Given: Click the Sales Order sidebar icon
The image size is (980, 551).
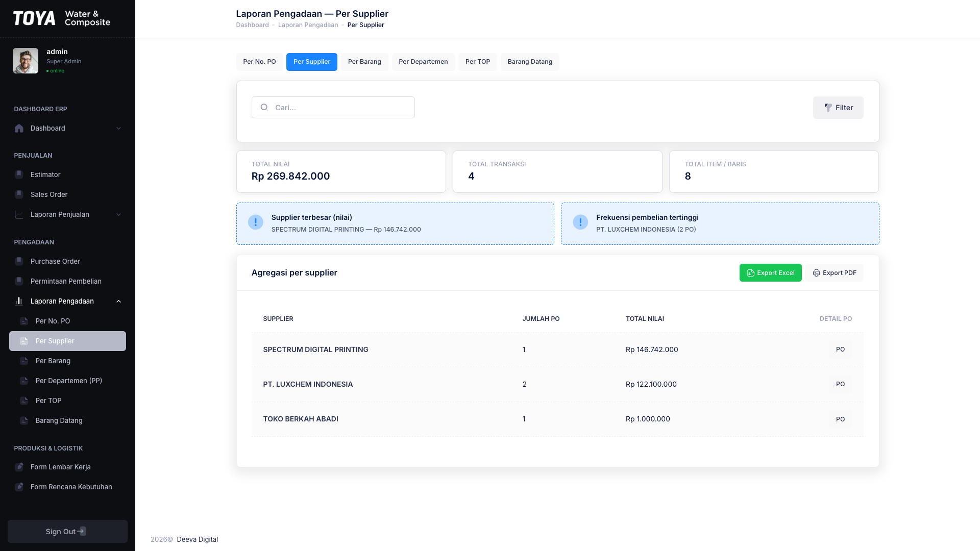Looking at the screenshot, I should (19, 194).
